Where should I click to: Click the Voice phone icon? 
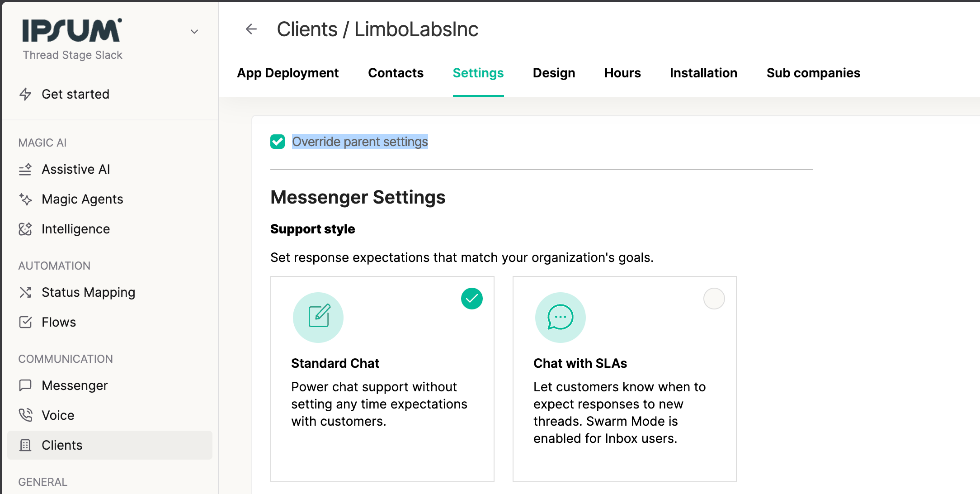(x=25, y=415)
